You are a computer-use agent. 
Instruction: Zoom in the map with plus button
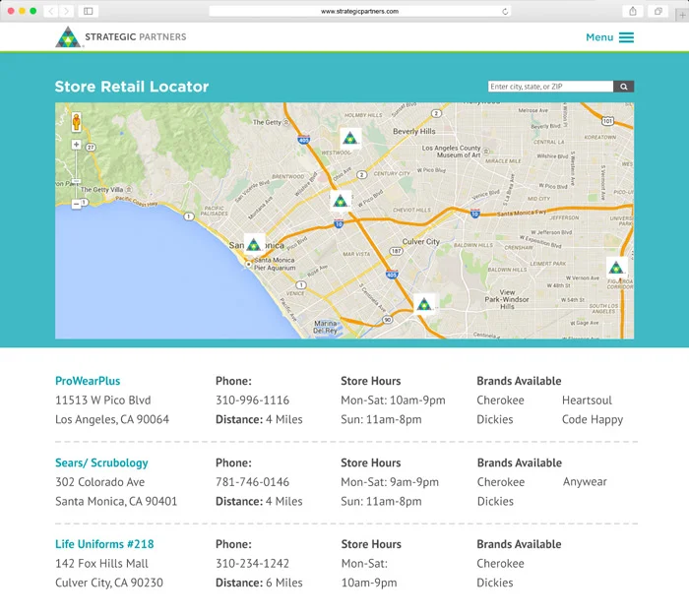pyautogui.click(x=77, y=145)
